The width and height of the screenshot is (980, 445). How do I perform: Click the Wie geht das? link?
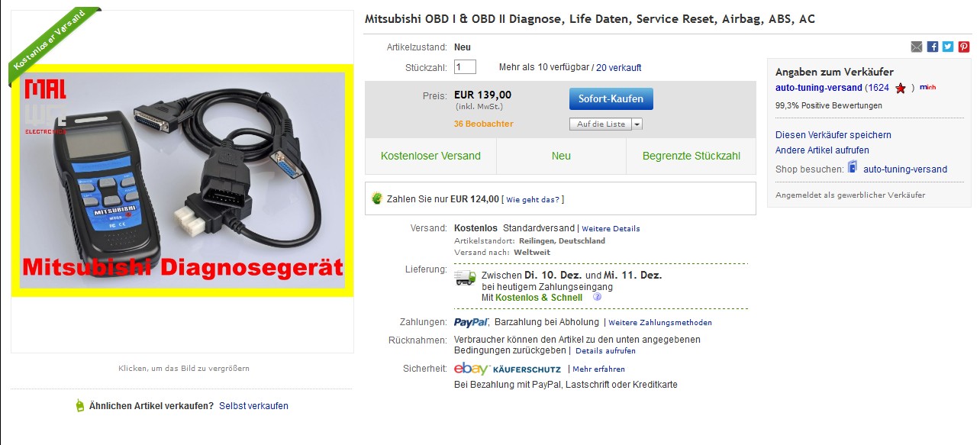(533, 199)
